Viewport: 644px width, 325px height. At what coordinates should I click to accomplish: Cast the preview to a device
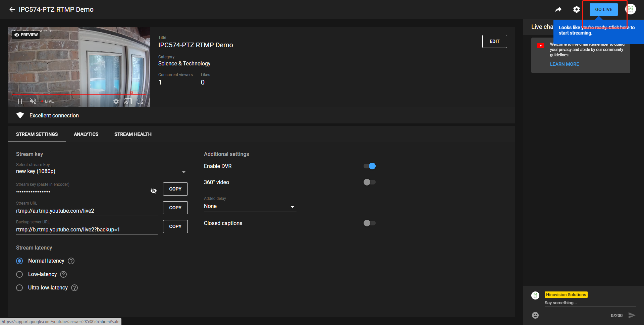pos(128,101)
